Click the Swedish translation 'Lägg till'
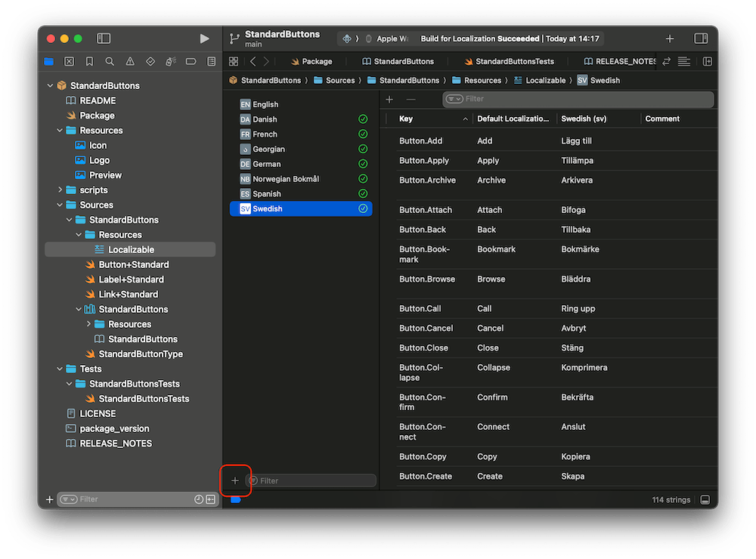 (576, 141)
